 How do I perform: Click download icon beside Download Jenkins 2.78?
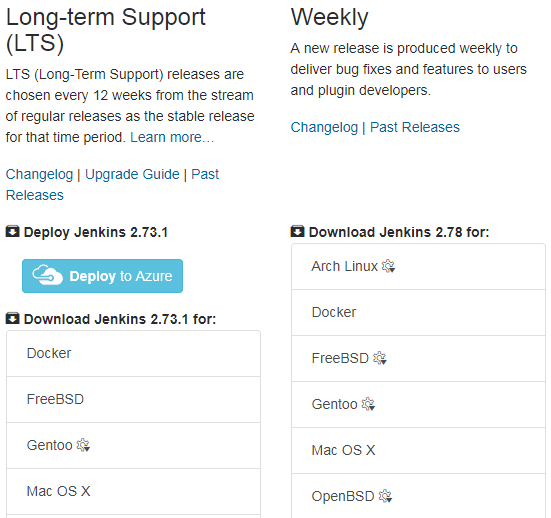pos(298,232)
